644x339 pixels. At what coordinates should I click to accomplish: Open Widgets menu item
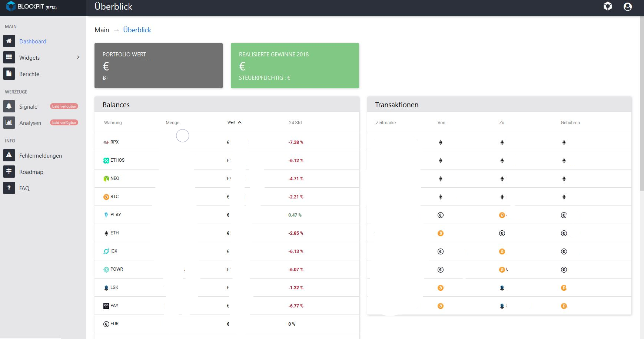click(29, 58)
